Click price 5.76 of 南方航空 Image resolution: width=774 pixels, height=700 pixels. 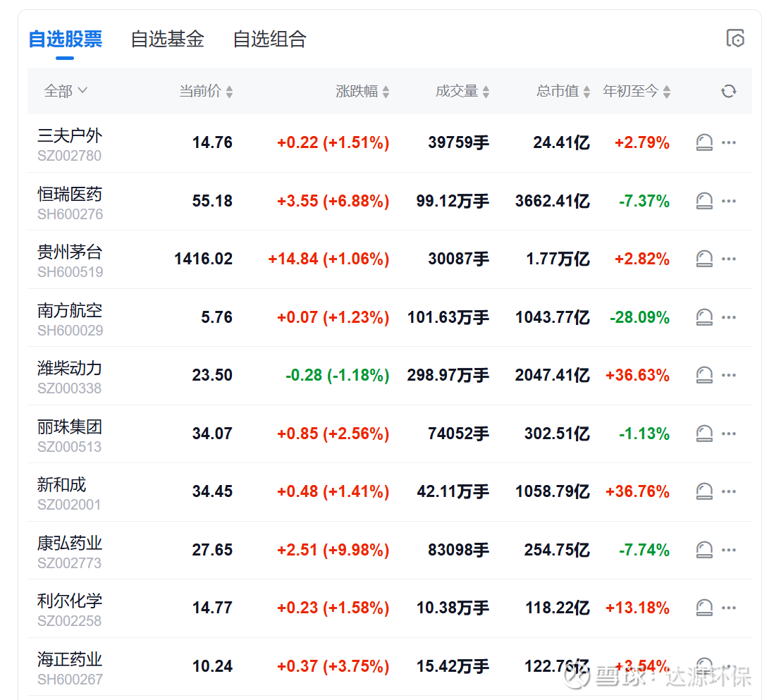click(216, 317)
